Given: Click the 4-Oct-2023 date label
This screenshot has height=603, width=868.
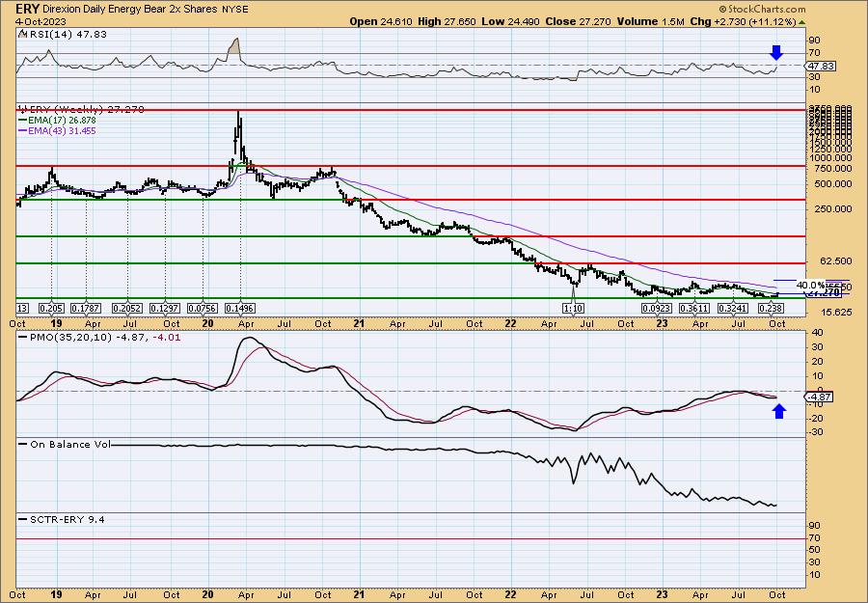Looking at the screenshot, I should (42, 21).
